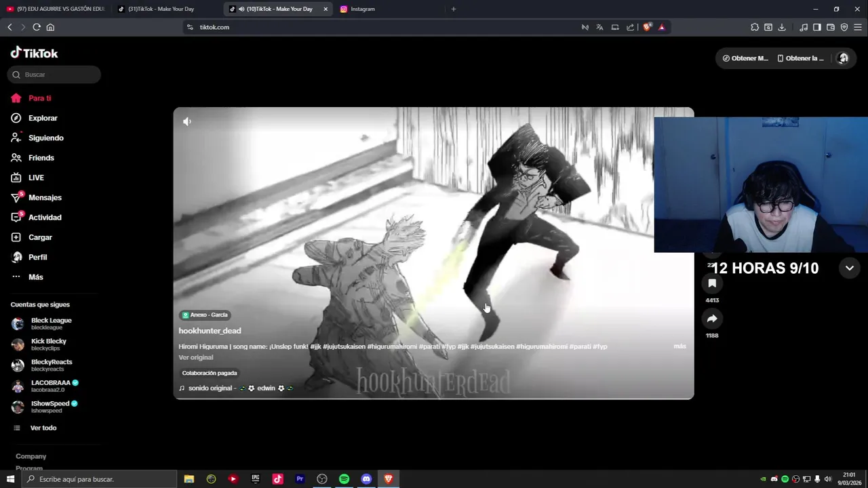Open the media playlist music-note icon
The height and width of the screenshot is (488, 868).
(x=804, y=27)
